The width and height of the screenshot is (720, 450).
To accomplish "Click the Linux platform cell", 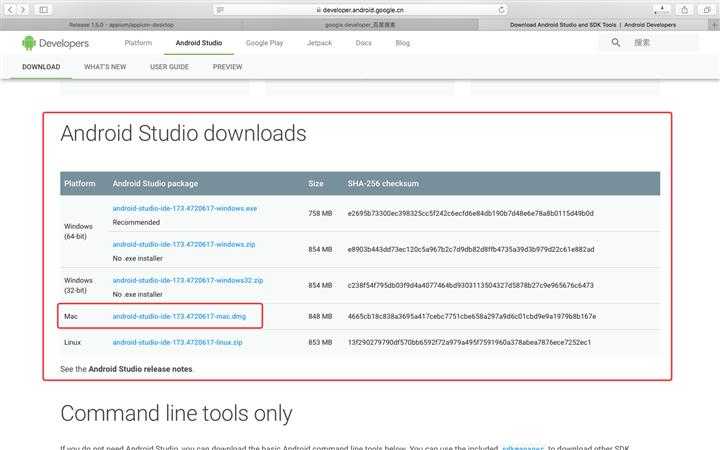I will pos(72,342).
